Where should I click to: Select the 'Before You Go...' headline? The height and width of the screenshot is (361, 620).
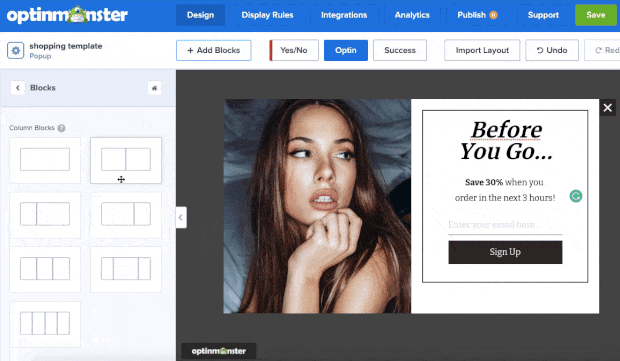(x=506, y=140)
